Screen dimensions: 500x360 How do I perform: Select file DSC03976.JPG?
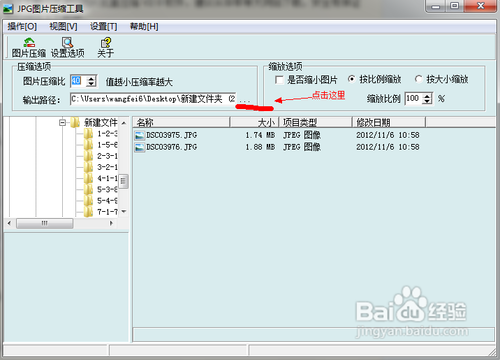pos(171,147)
